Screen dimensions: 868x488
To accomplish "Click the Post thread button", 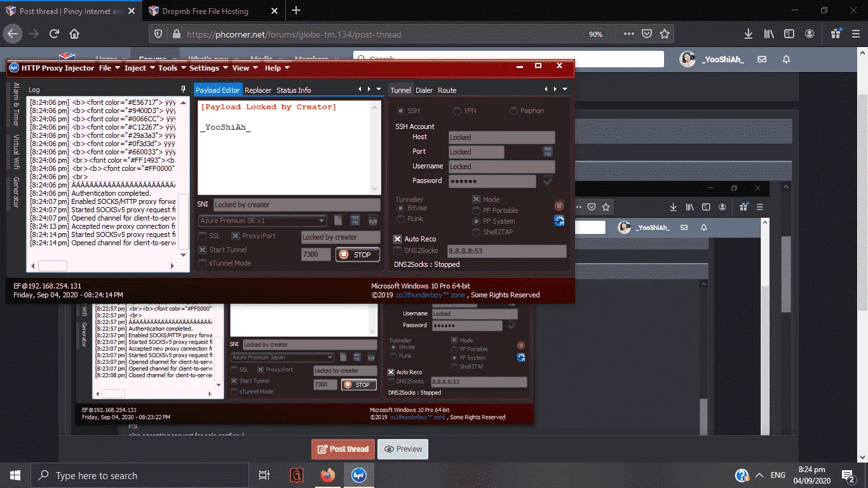I will (343, 449).
